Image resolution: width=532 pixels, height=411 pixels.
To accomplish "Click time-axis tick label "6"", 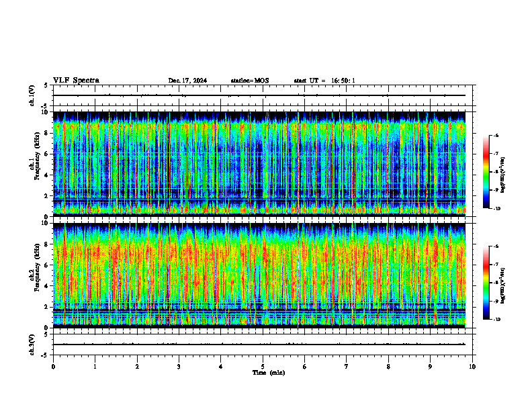I will [x=305, y=367].
